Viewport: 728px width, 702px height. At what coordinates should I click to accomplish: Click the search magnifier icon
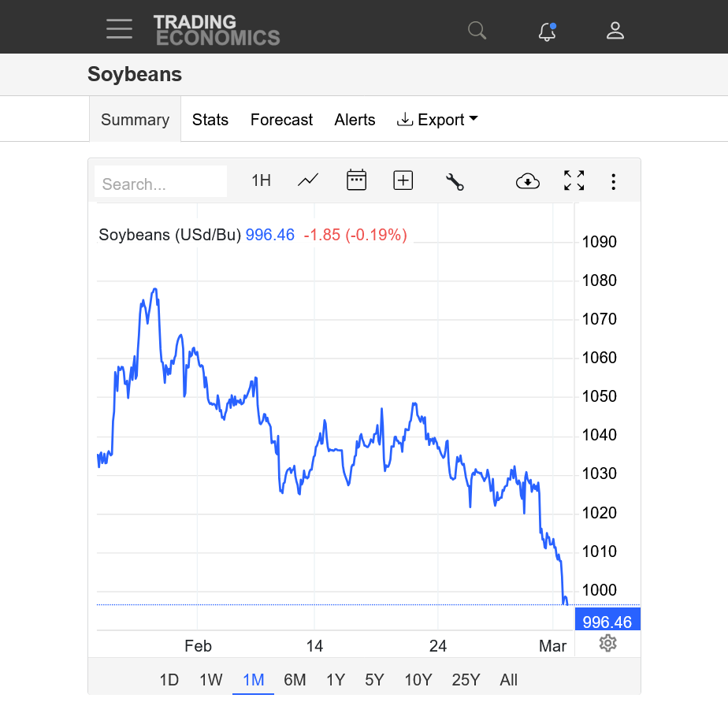click(x=477, y=31)
